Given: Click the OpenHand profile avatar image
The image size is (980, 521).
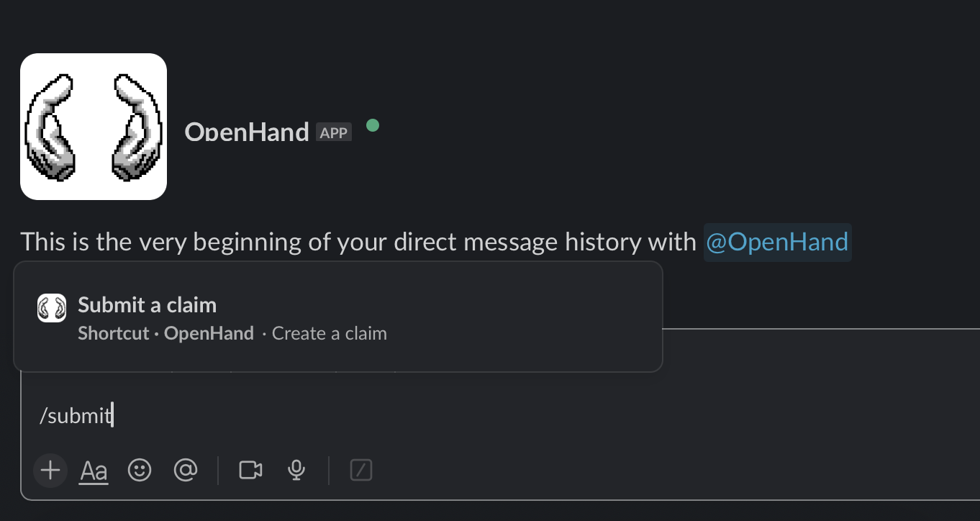Looking at the screenshot, I should (94, 127).
